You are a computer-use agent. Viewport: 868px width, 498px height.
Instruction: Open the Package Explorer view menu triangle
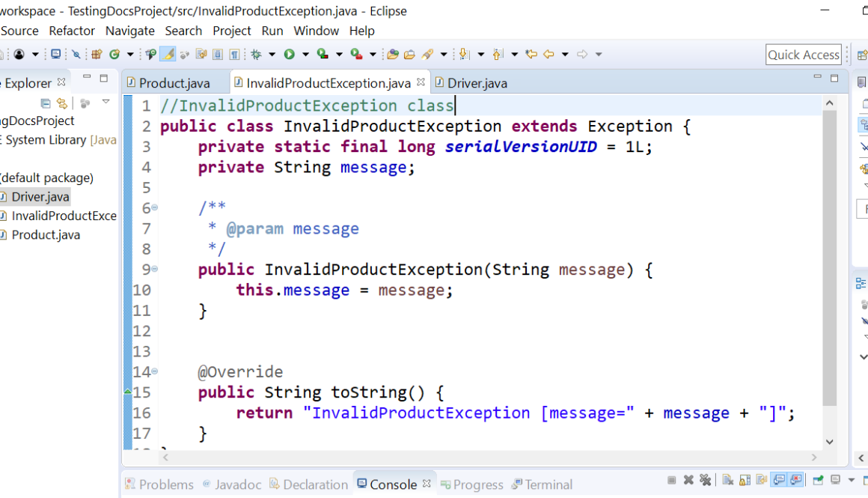pos(106,102)
